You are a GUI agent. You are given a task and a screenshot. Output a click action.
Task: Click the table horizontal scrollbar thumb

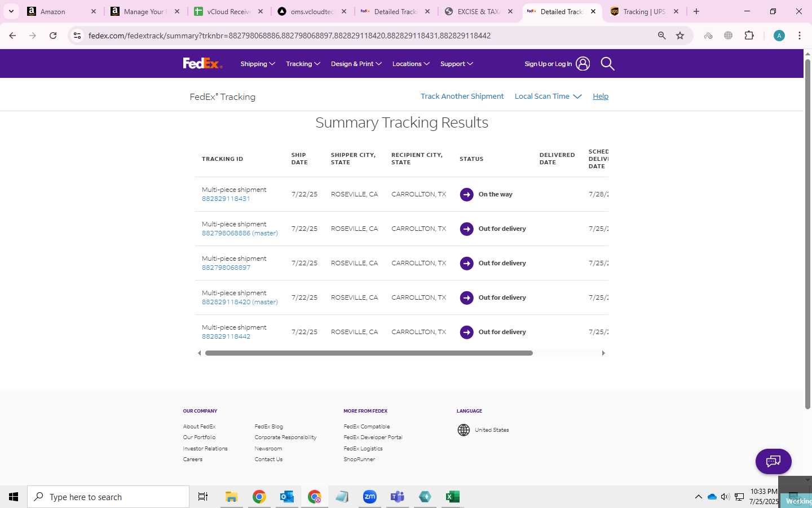(369, 353)
